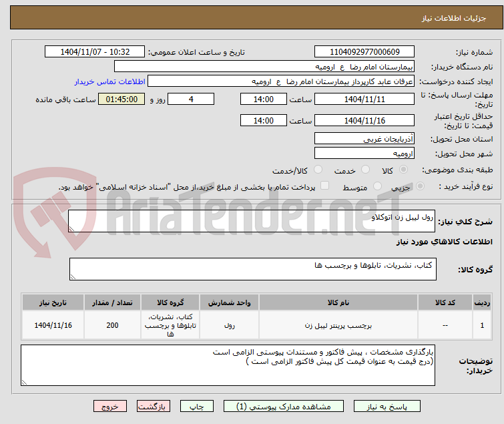Click the اطلاعات کالاهای مورد نیاز heading
The width and height of the screenshot is (504, 424).
tap(444, 242)
